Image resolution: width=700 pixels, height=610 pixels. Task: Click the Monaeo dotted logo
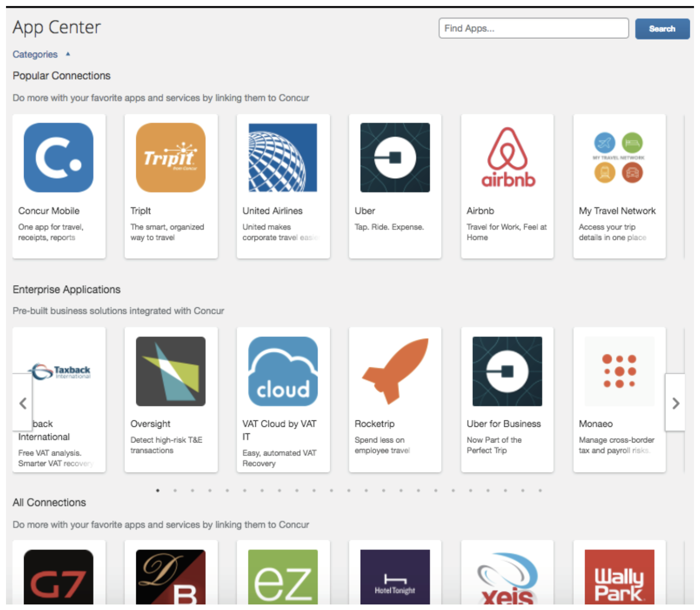point(620,371)
